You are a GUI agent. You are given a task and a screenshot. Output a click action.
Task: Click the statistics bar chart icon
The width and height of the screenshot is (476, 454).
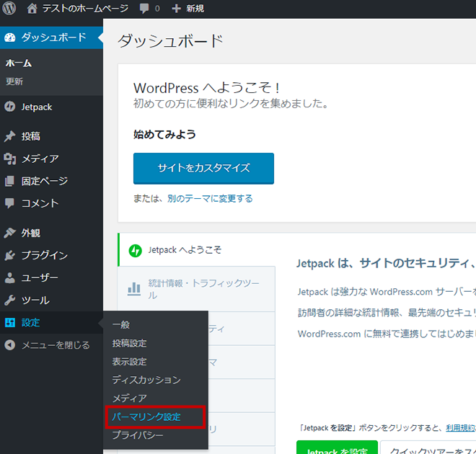(134, 289)
